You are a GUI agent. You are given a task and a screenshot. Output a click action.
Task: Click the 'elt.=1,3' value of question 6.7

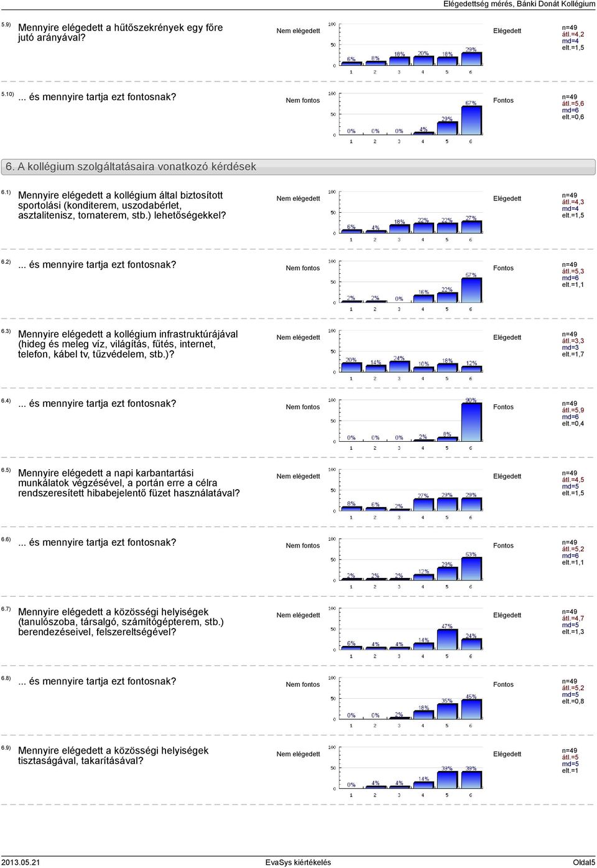[x=573, y=632]
